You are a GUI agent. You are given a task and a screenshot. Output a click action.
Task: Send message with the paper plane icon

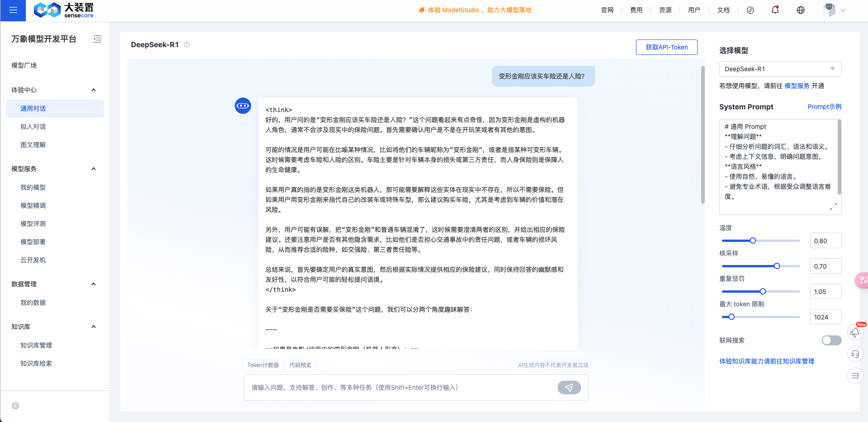[x=569, y=388]
